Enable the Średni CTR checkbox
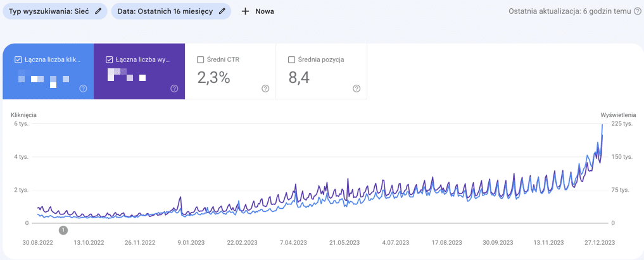The width and height of the screenshot is (644, 260). 201,59
